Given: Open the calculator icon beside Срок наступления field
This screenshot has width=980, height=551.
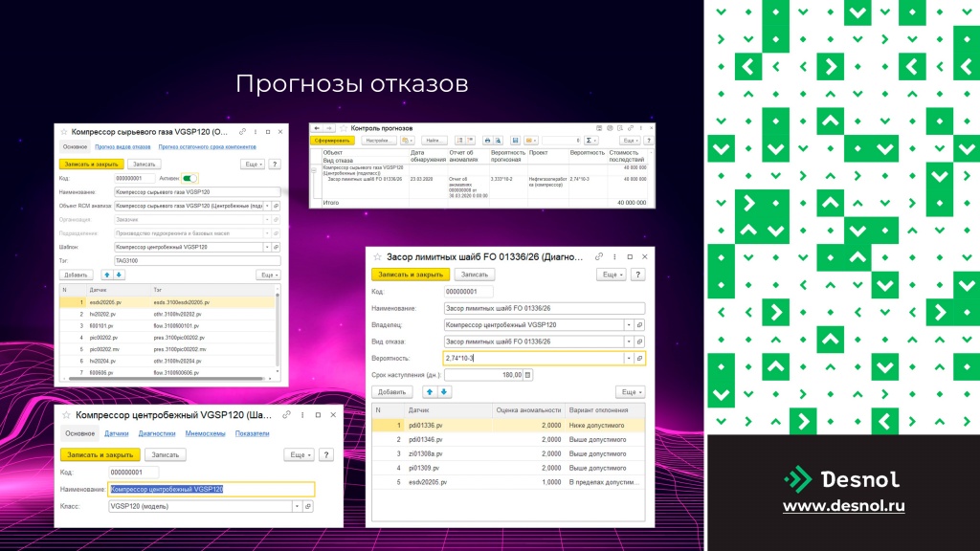Looking at the screenshot, I should [528, 375].
